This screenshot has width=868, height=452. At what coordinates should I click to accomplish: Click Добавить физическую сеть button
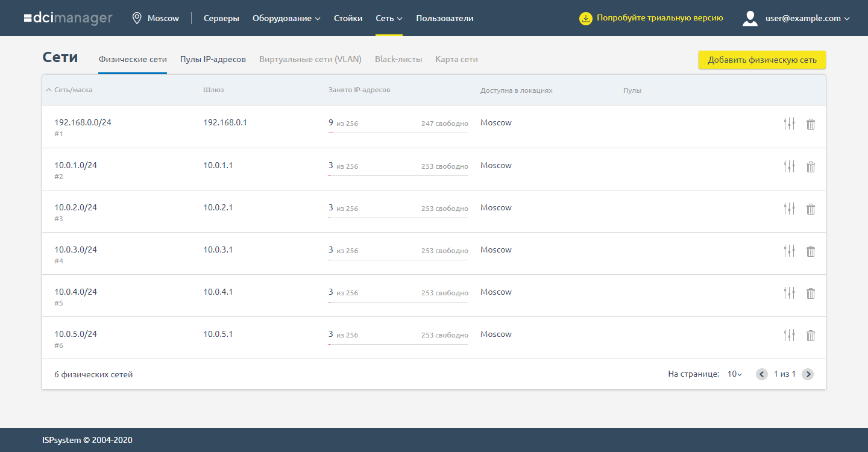click(762, 60)
